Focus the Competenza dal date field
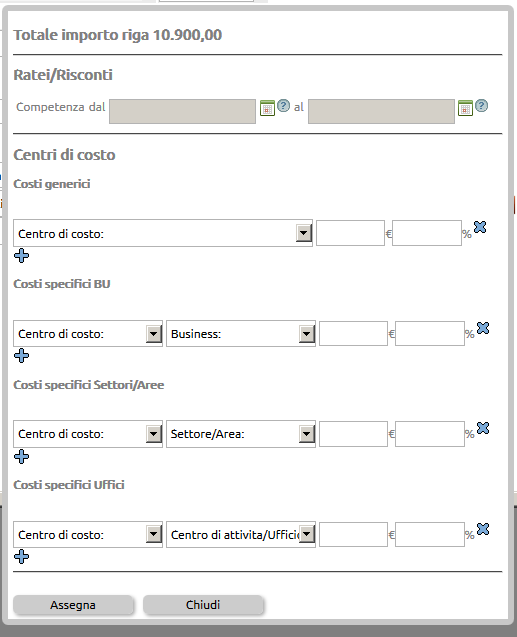Screen dimensions: 517x637 click(182, 111)
